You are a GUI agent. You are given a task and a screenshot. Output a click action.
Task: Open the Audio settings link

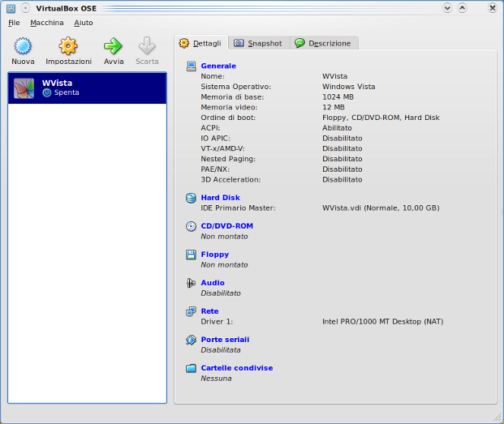point(213,283)
